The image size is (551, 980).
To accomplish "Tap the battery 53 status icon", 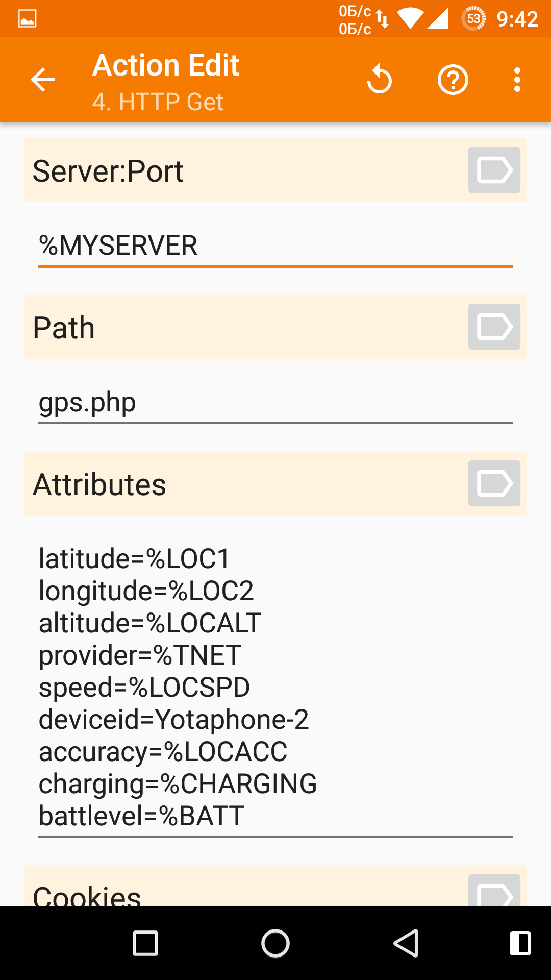I will pos(474,19).
